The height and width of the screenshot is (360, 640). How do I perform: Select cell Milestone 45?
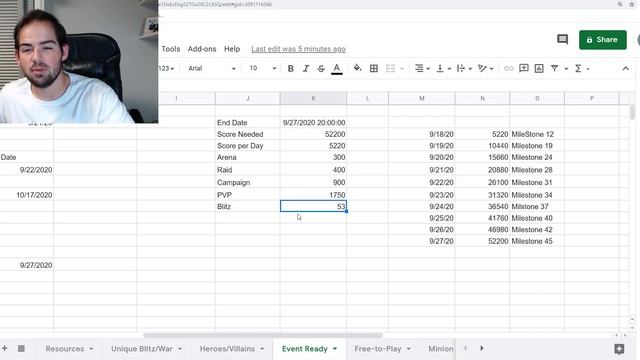[x=537, y=241]
